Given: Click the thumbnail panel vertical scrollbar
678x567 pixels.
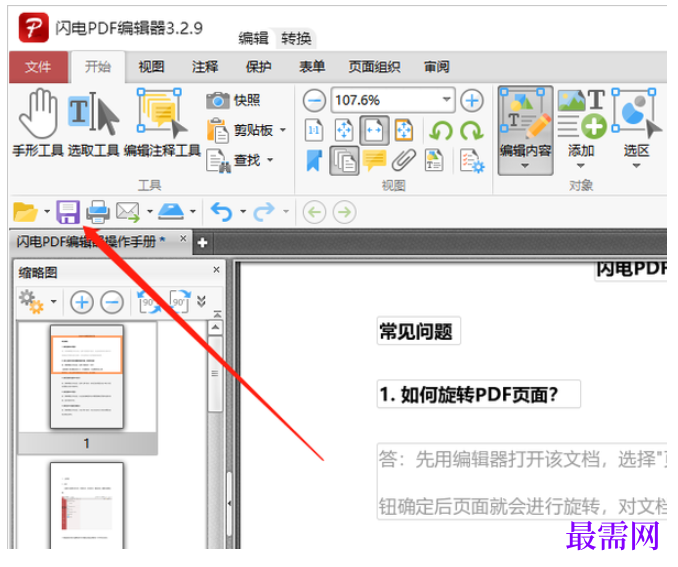Looking at the screenshot, I should 215,432.
